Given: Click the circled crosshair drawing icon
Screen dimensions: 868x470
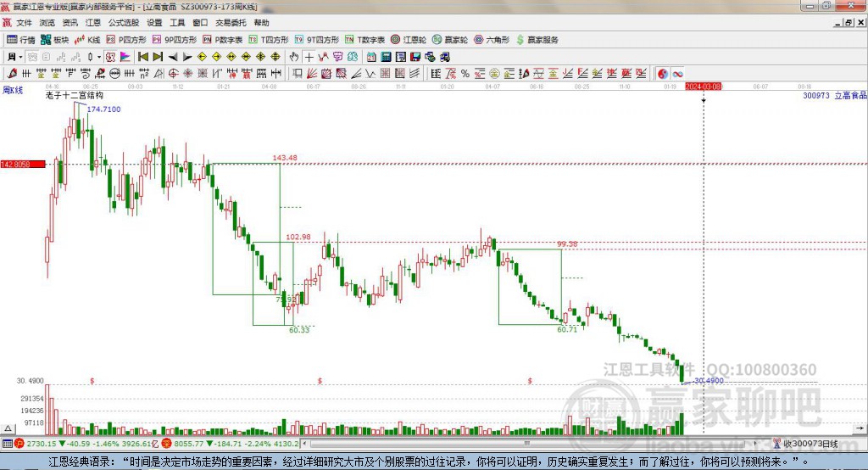Looking at the screenshot, I should pyautogui.click(x=174, y=74).
